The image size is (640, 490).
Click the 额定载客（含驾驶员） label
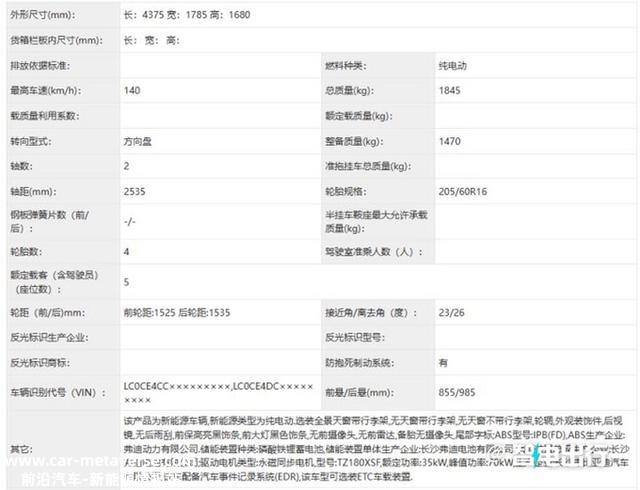click(x=54, y=282)
